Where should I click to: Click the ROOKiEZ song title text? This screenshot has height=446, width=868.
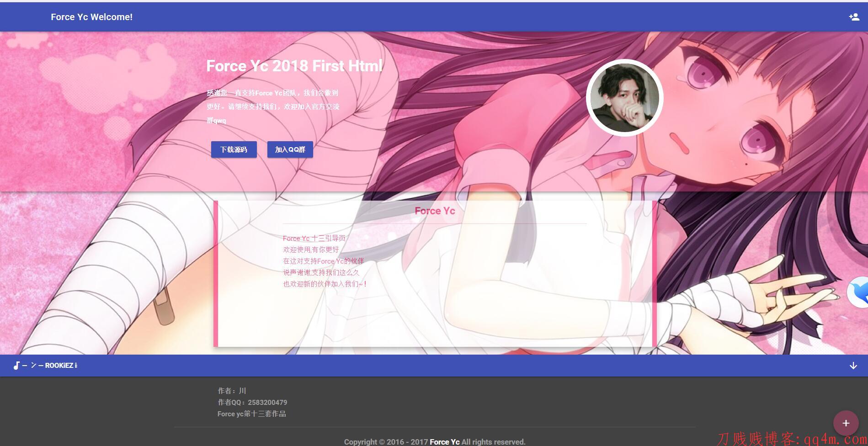click(x=50, y=366)
